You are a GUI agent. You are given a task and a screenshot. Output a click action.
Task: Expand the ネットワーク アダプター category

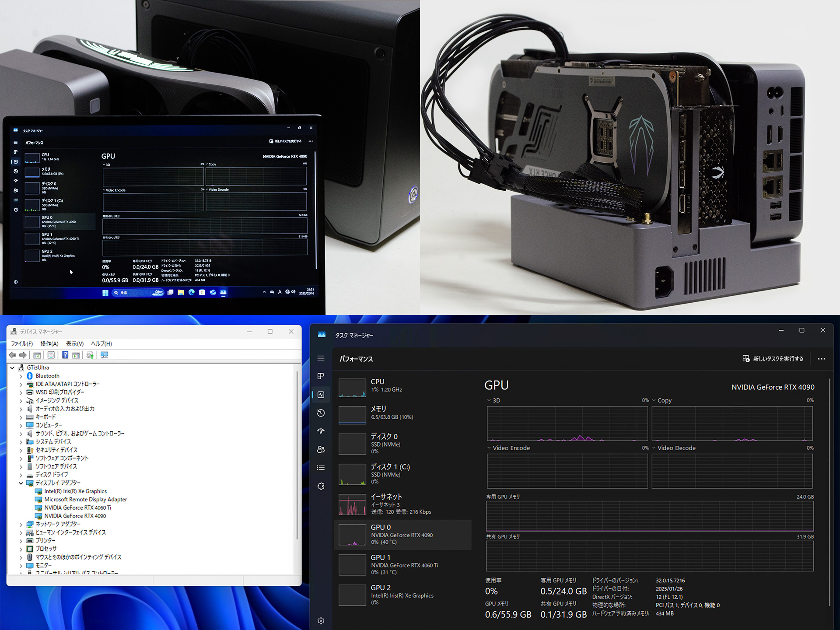pos(21,525)
